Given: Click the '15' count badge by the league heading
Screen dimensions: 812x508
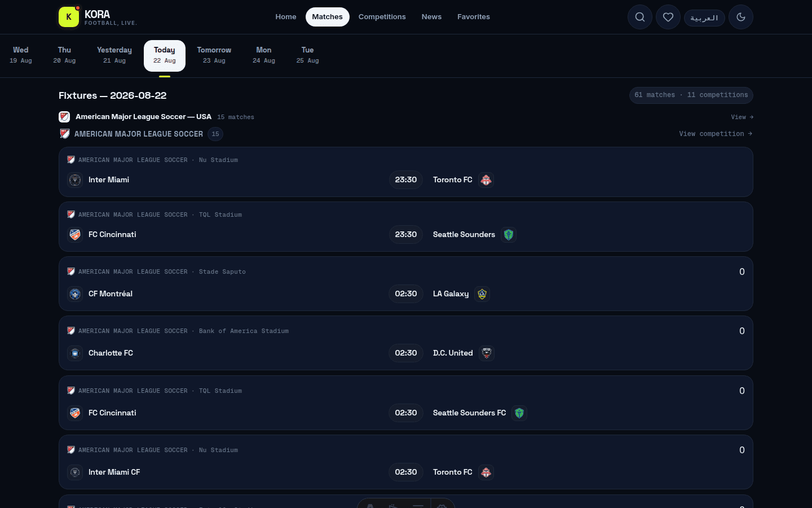Looking at the screenshot, I should 215,134.
